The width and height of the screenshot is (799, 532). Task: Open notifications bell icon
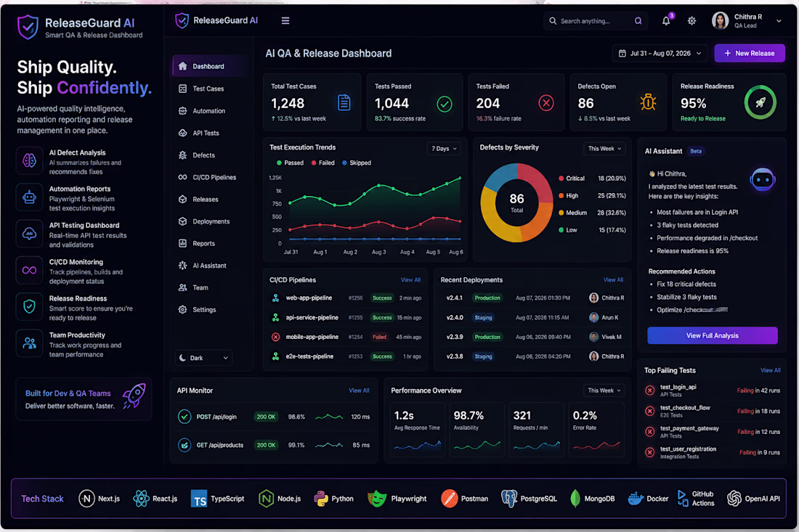[666, 21]
